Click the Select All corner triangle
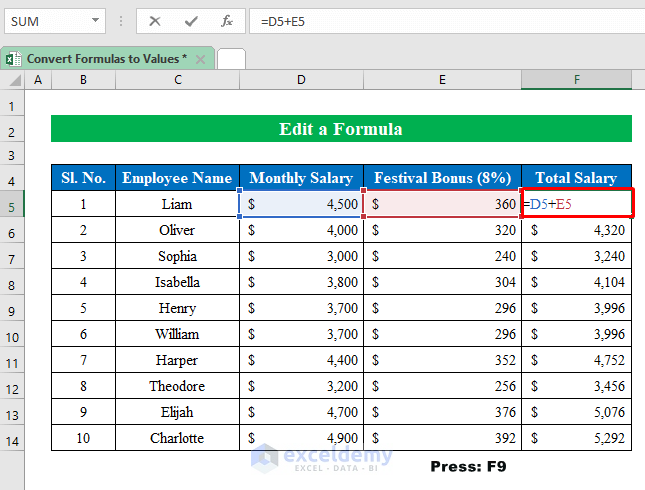This screenshot has width=645, height=490. (x=11, y=80)
